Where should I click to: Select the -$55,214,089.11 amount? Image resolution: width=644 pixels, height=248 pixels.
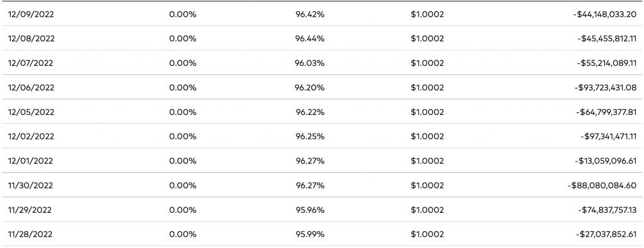click(606, 63)
